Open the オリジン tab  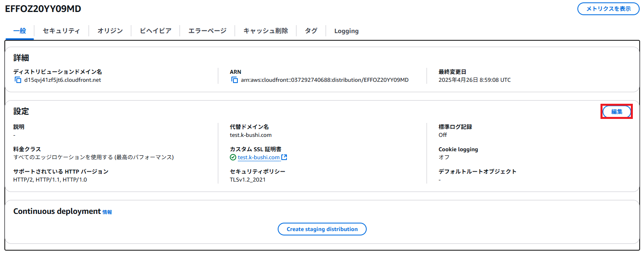(x=110, y=31)
